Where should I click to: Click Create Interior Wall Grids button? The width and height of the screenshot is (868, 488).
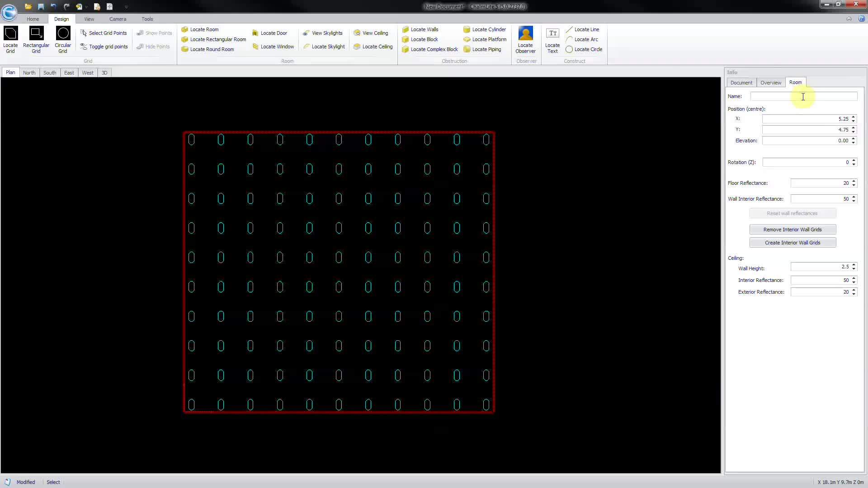(x=793, y=243)
